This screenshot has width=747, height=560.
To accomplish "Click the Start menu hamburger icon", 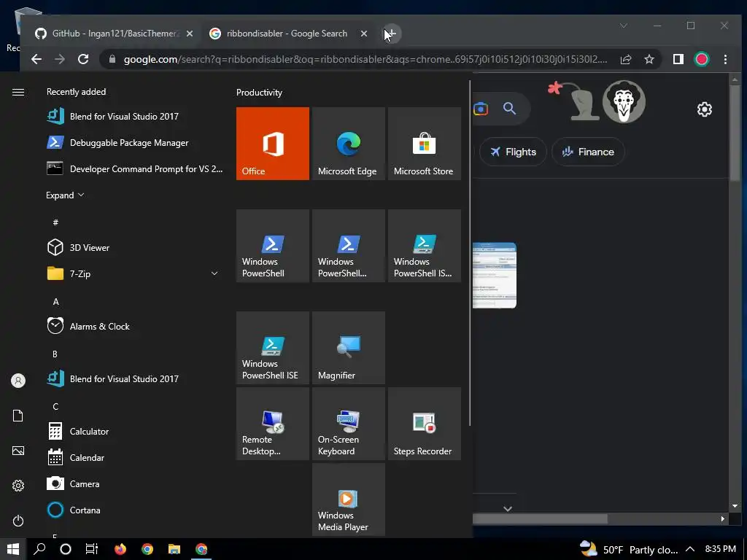I will 18,92.
